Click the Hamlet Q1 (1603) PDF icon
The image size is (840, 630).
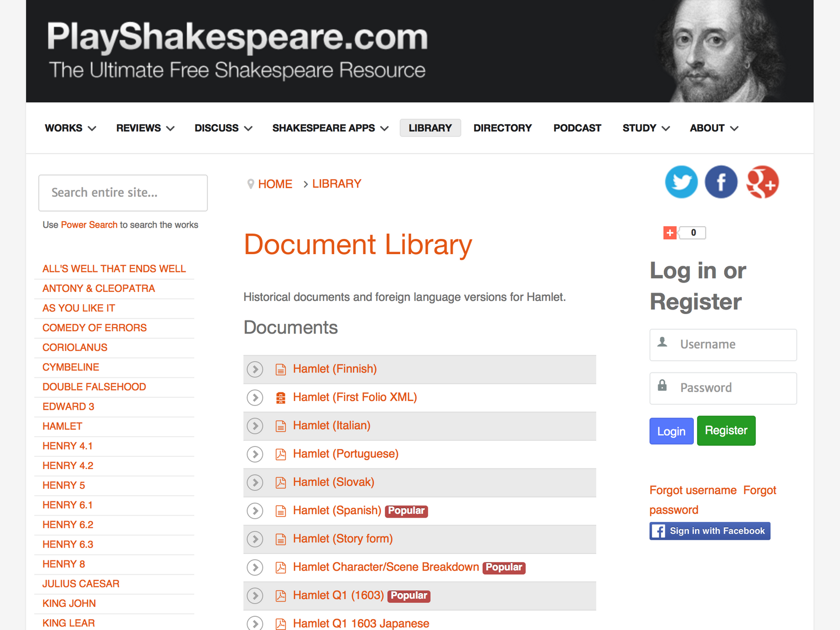(x=281, y=596)
